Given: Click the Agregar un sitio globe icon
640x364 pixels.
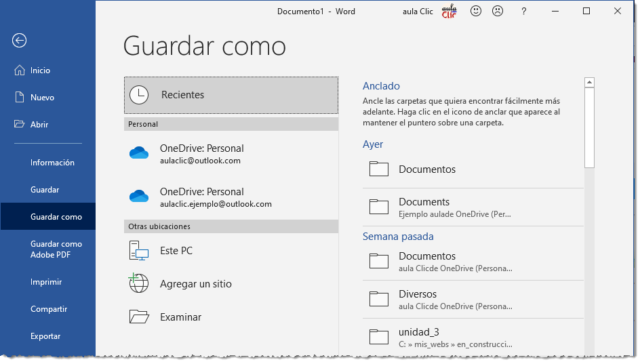Looking at the screenshot, I should tap(139, 283).
